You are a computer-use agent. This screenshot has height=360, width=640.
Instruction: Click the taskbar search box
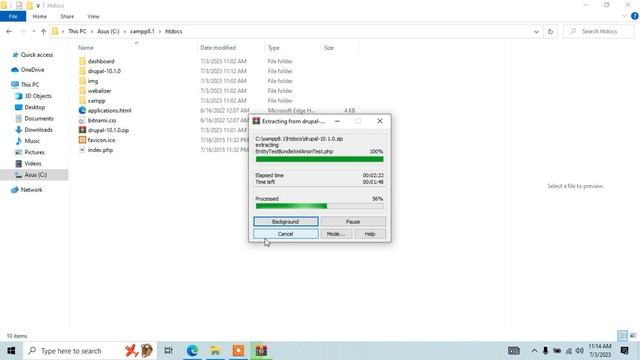coord(90,351)
